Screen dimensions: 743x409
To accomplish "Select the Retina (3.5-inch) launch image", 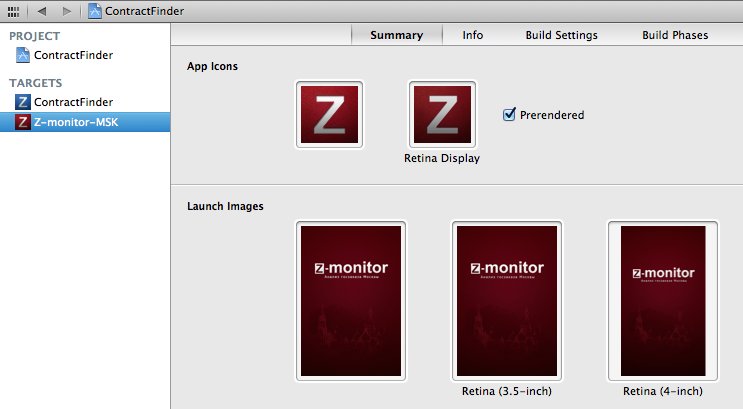I will click(x=507, y=300).
